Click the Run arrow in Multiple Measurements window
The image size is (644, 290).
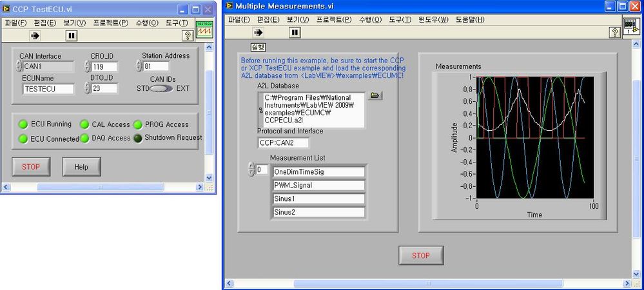click(259, 32)
